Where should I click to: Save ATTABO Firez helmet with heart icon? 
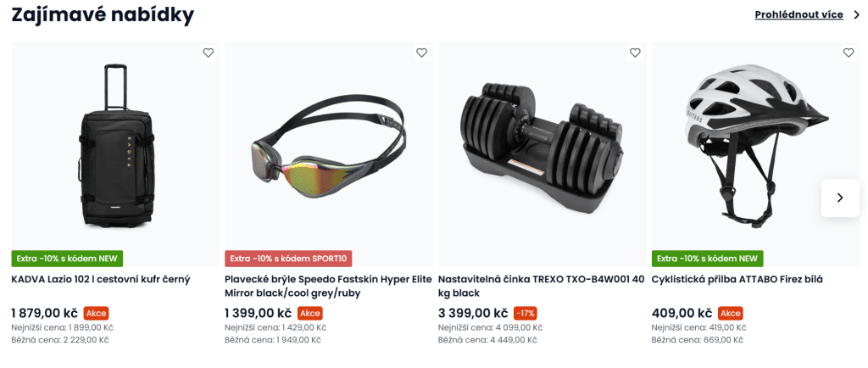[849, 53]
